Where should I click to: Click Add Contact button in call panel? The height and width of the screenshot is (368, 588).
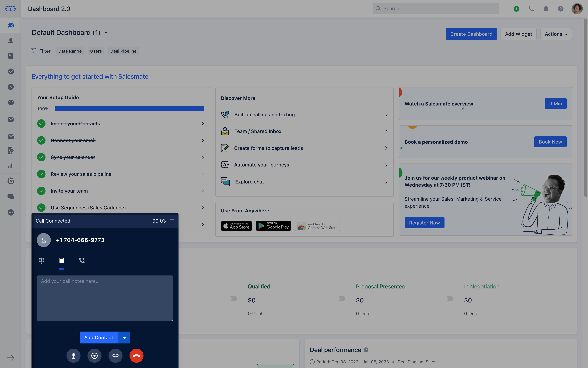99,338
